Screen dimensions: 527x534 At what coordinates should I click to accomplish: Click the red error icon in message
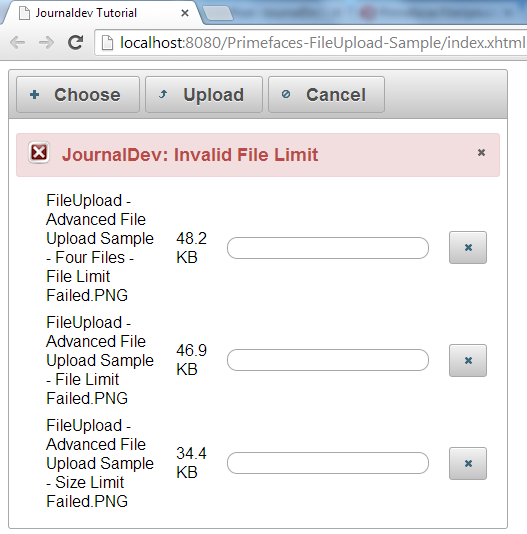[x=39, y=152]
